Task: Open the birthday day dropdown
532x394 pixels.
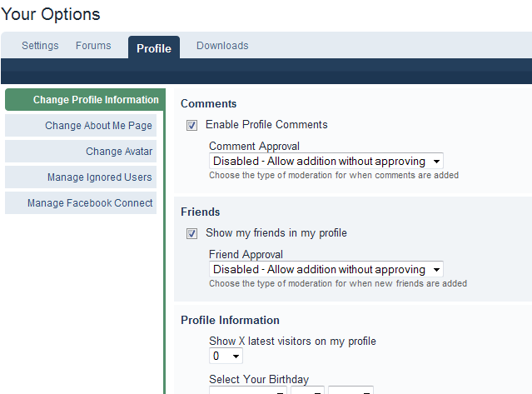Action: point(307,390)
